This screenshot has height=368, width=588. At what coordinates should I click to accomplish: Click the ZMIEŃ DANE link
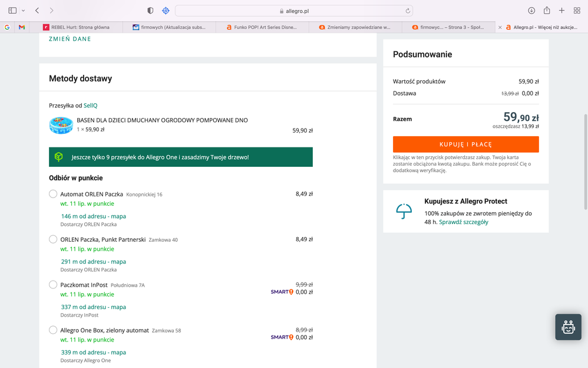pos(70,39)
